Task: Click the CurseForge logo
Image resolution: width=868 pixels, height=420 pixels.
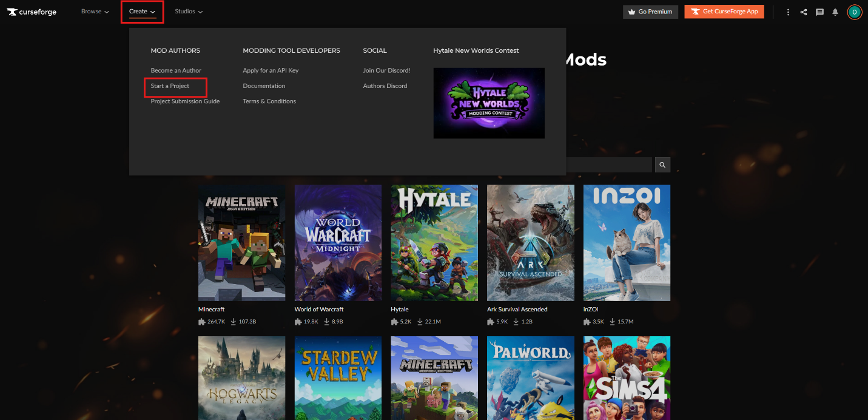Action: 32,12
